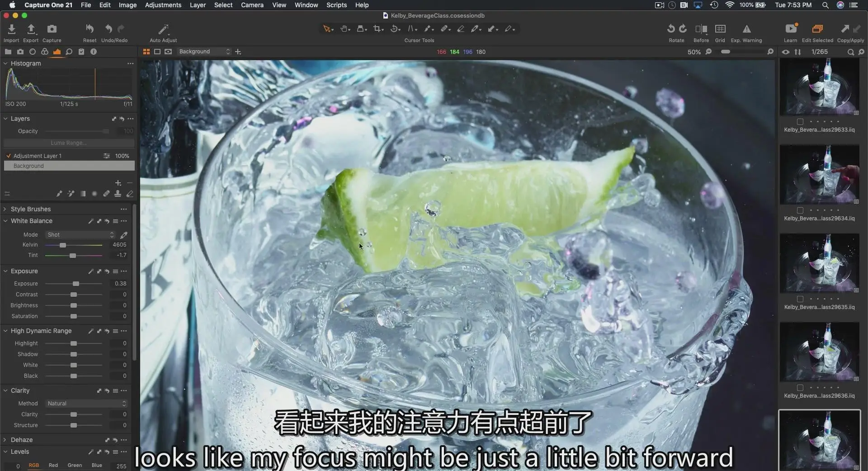The width and height of the screenshot is (868, 471).
Task: Click the Rotate left icon
Action: coord(671,29)
